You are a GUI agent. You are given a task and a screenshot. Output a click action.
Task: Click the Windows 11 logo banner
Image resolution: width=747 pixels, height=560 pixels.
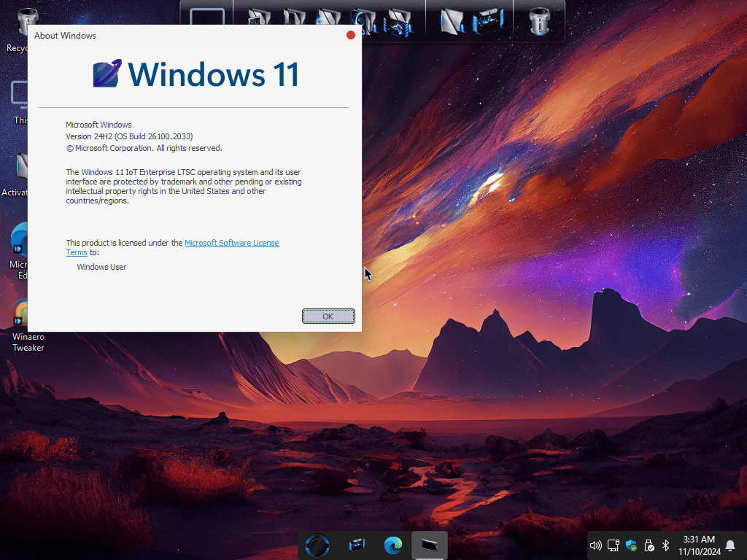click(x=196, y=74)
